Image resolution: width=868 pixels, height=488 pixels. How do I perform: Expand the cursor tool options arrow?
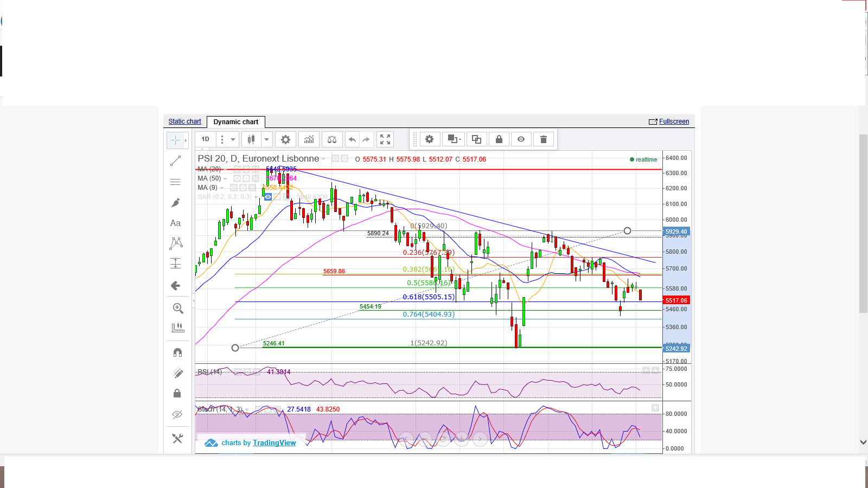(186, 140)
